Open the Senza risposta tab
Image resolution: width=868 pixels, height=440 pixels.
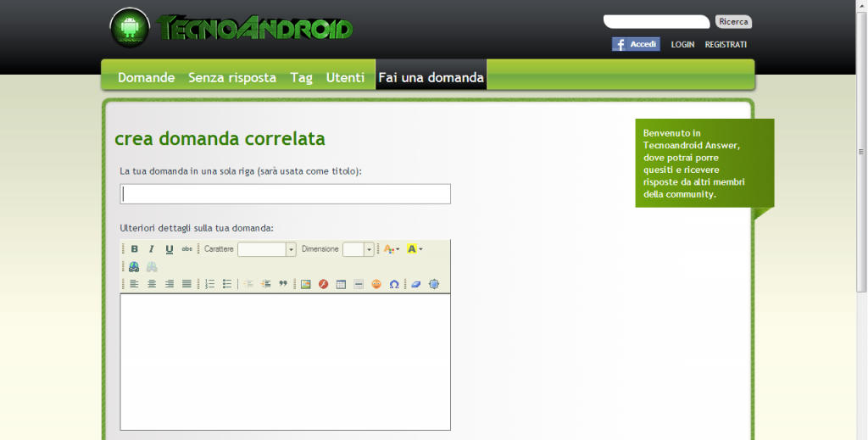tap(232, 77)
